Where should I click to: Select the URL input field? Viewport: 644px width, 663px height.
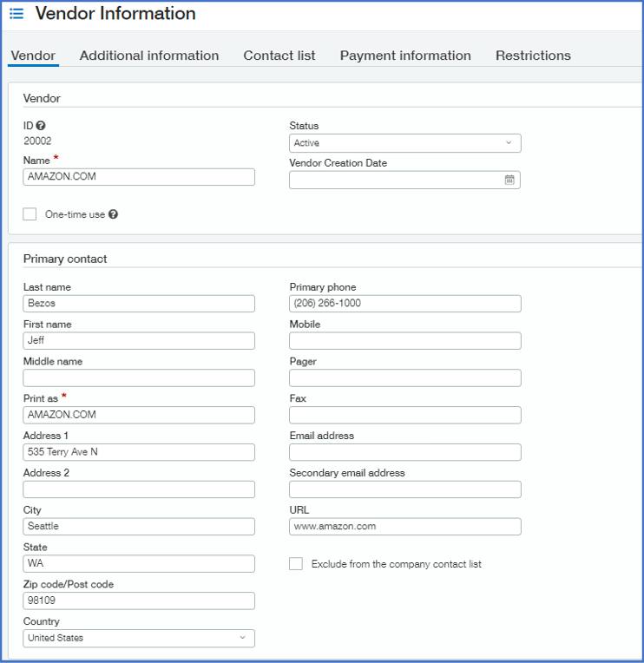(x=404, y=526)
